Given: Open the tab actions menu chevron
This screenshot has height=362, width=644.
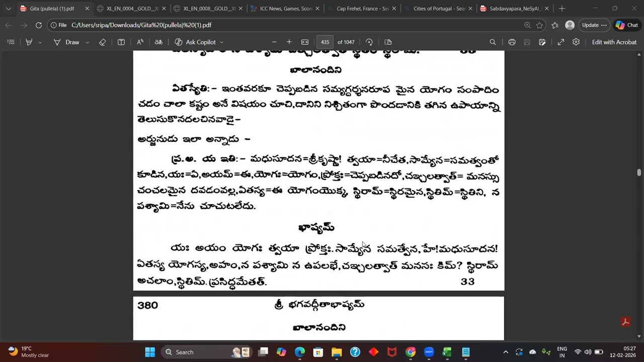Looking at the screenshot, I should (8, 9).
